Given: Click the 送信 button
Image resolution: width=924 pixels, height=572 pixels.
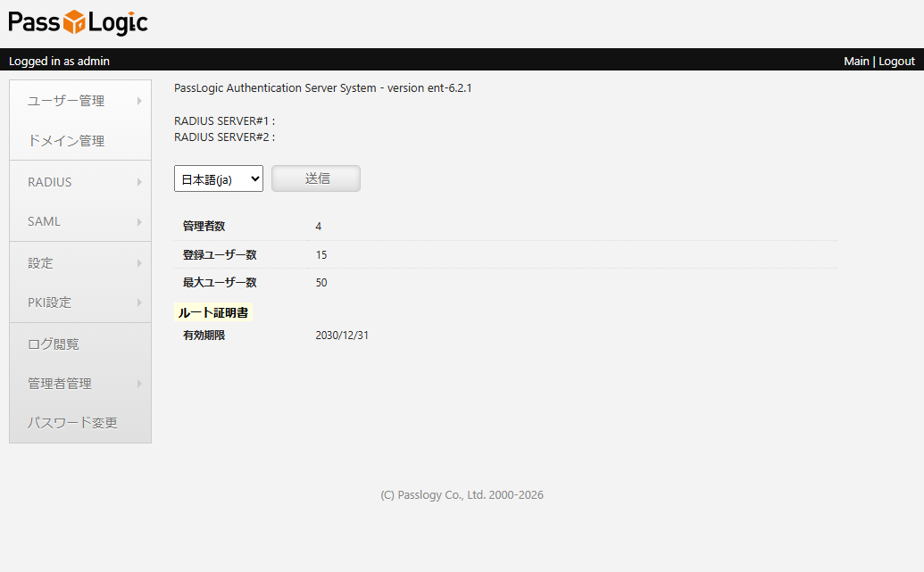Looking at the screenshot, I should 316,178.
